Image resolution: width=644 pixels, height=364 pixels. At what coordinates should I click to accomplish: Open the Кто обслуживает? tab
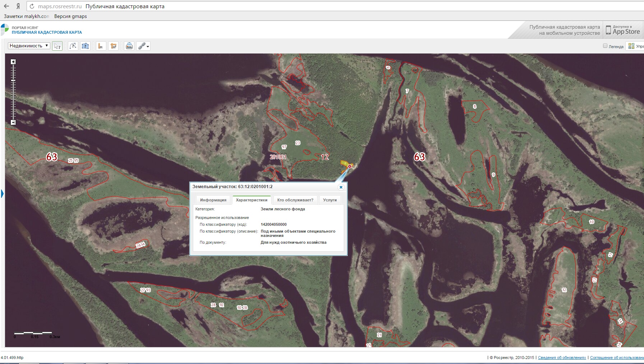(x=295, y=200)
